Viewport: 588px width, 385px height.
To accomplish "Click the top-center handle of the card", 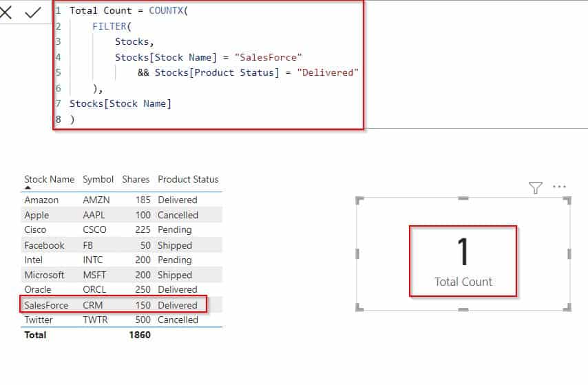I will pyautogui.click(x=463, y=198).
